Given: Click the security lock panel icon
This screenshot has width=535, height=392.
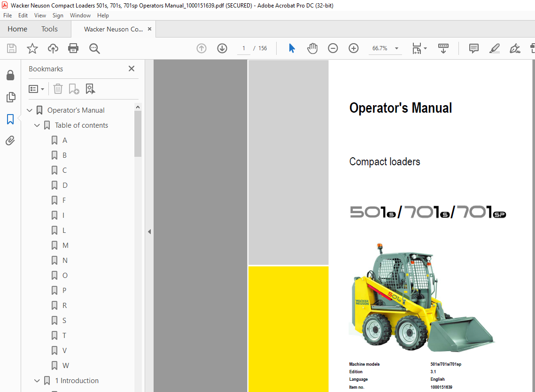Looking at the screenshot, I should point(11,75).
